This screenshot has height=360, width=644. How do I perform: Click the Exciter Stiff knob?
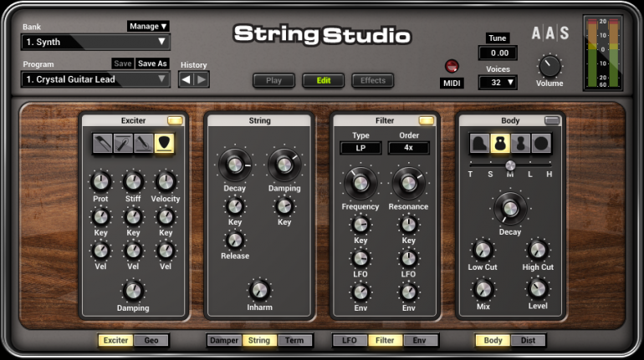(133, 181)
